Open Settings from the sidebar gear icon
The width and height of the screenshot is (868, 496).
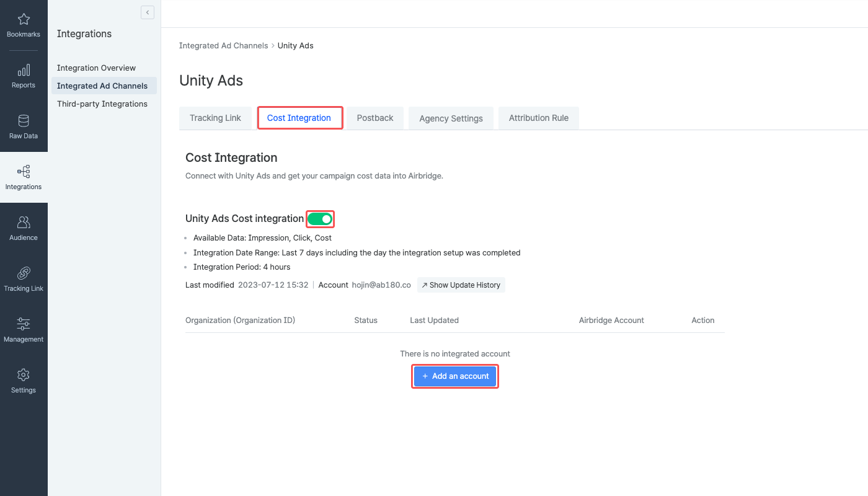[24, 381]
